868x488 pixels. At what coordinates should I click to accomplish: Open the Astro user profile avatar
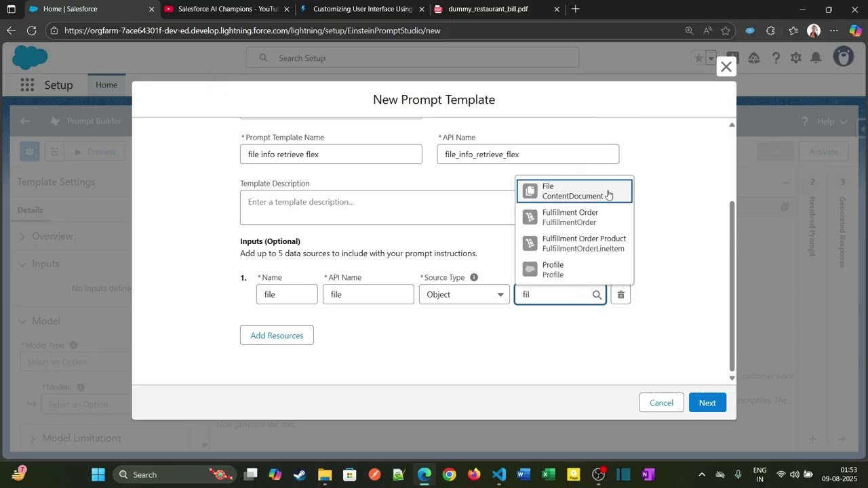pos(843,57)
